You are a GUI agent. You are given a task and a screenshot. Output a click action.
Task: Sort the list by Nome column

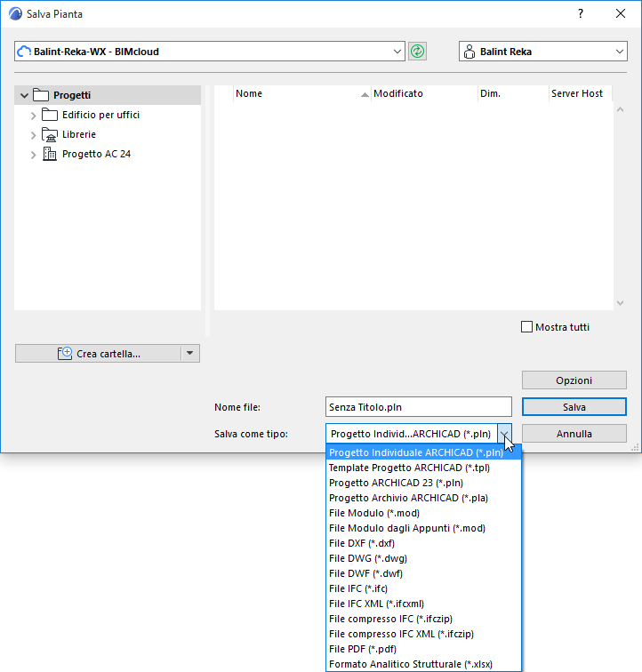[301, 93]
